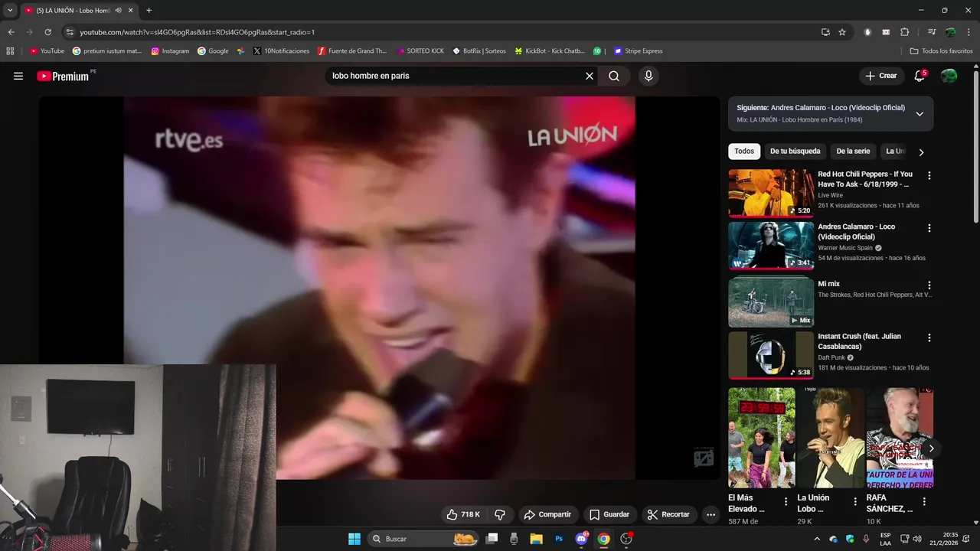Image resolution: width=980 pixels, height=551 pixels.
Task: Open options for Red Hot Chili Peppers video
Action: (929, 176)
